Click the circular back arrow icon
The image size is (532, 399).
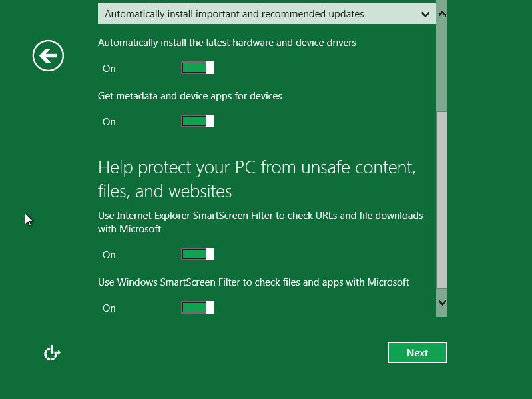click(x=48, y=55)
